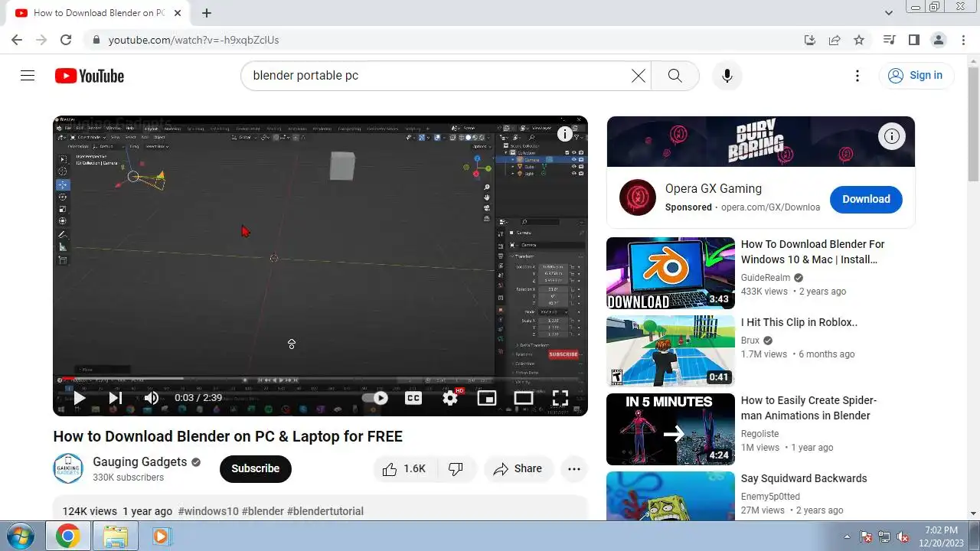Viewport: 980px width, 551px height.
Task: Open tab search dropdown arrow
Action: click(889, 13)
